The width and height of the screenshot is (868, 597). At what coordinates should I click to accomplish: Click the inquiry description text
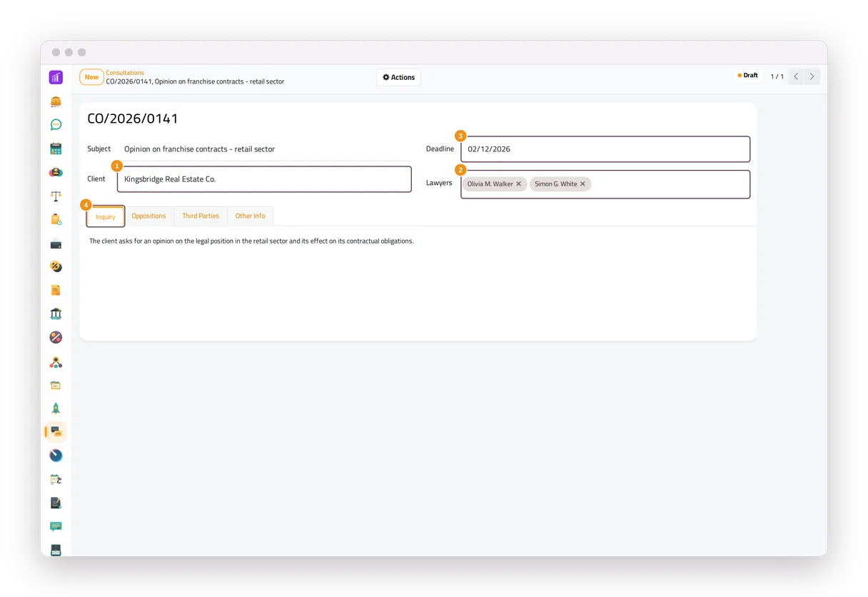click(x=251, y=241)
